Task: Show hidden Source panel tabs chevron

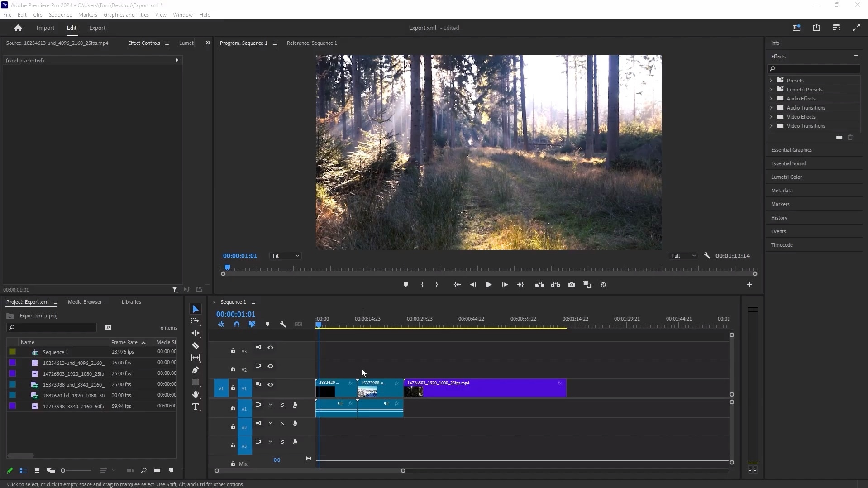Action: (208, 43)
